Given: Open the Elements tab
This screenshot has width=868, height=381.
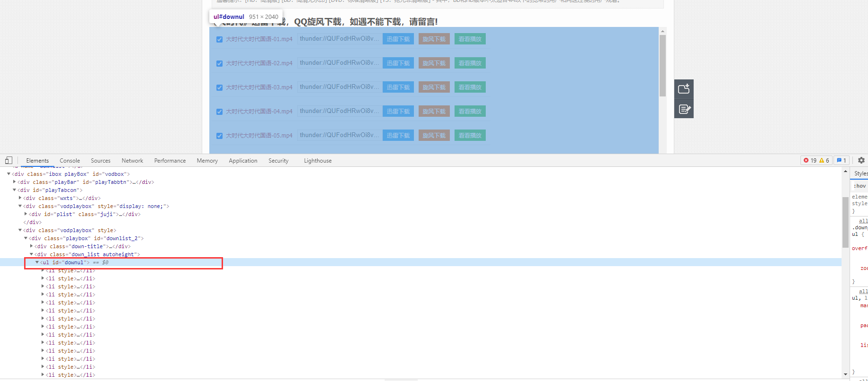Looking at the screenshot, I should tap(37, 161).
